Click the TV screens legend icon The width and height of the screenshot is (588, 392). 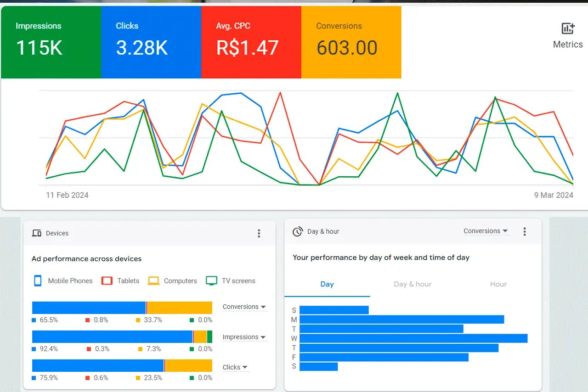point(211,280)
